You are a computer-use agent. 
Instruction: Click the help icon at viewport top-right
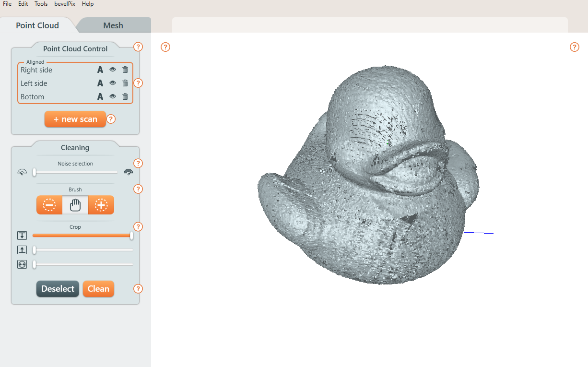click(575, 47)
